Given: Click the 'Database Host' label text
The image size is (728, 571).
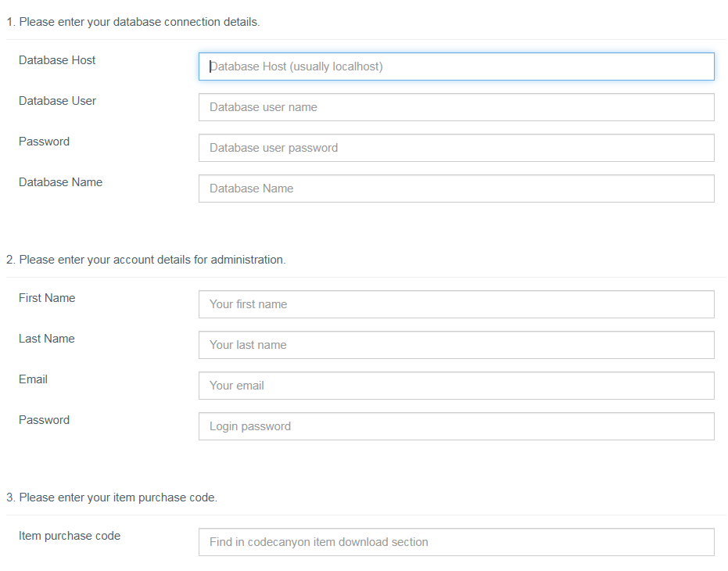Looking at the screenshot, I should tap(57, 60).
